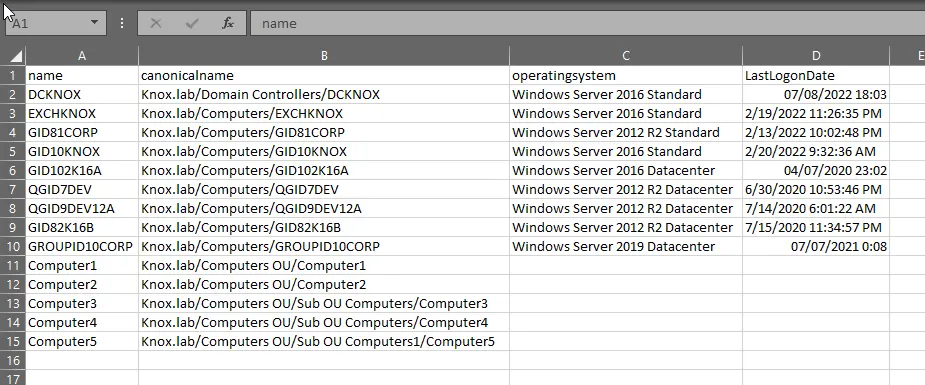Select date cell 07/07/2021 0:08
This screenshot has width=925, height=385.
point(816,246)
